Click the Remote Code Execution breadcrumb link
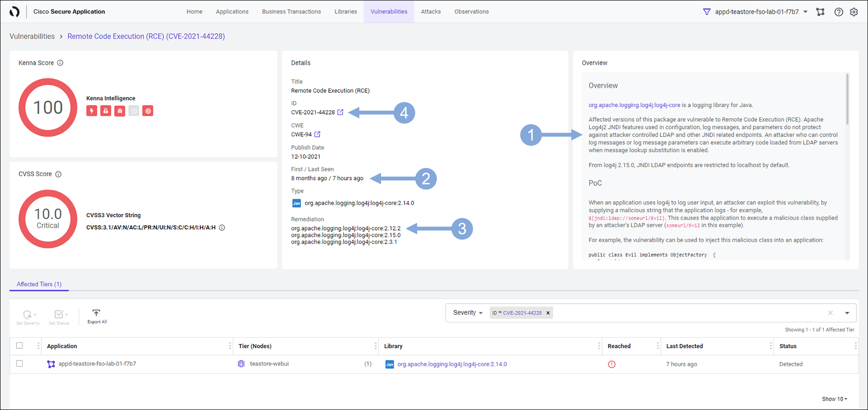Viewport: 868px width, 410px height. click(146, 36)
